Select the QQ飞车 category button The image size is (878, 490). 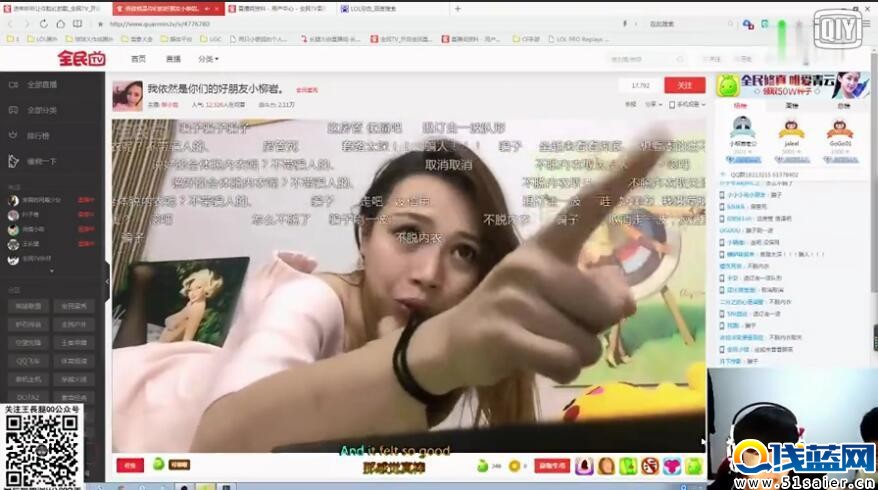point(28,361)
